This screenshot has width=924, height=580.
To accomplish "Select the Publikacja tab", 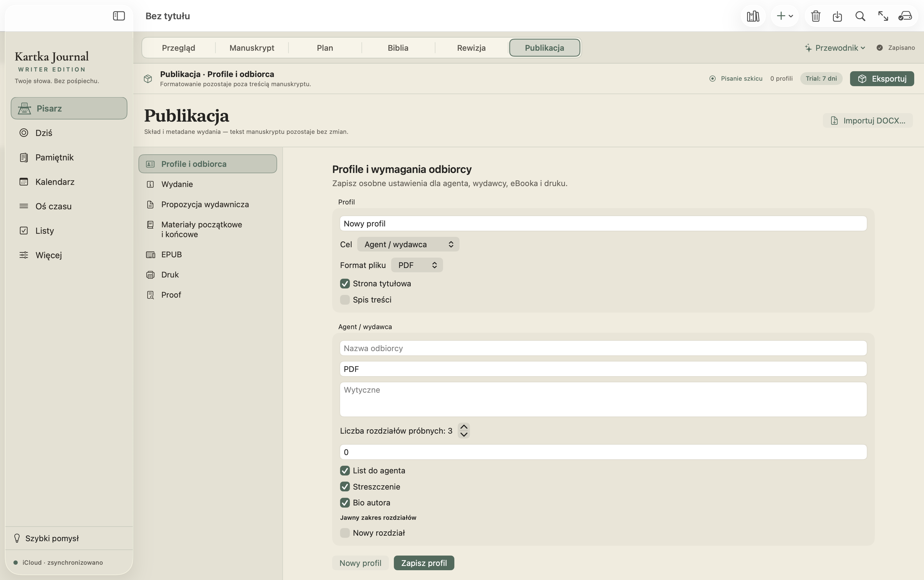I will 544,48.
